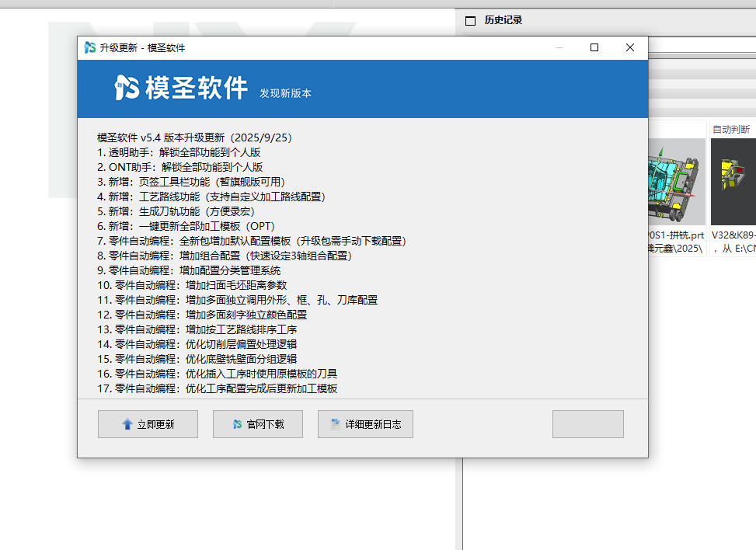The image size is (756, 550).
Task: Close the 升级更新 dialog
Action: pos(629,47)
